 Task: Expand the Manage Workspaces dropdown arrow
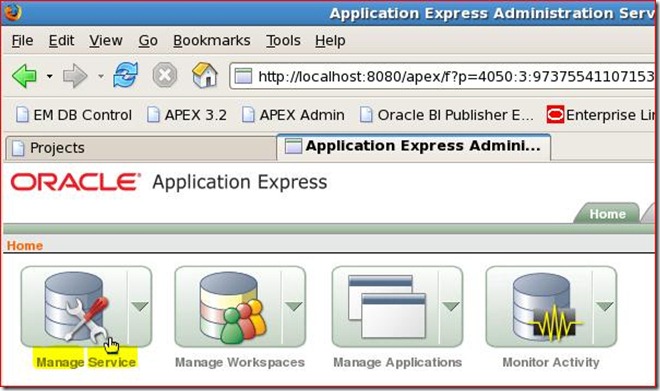(293, 306)
